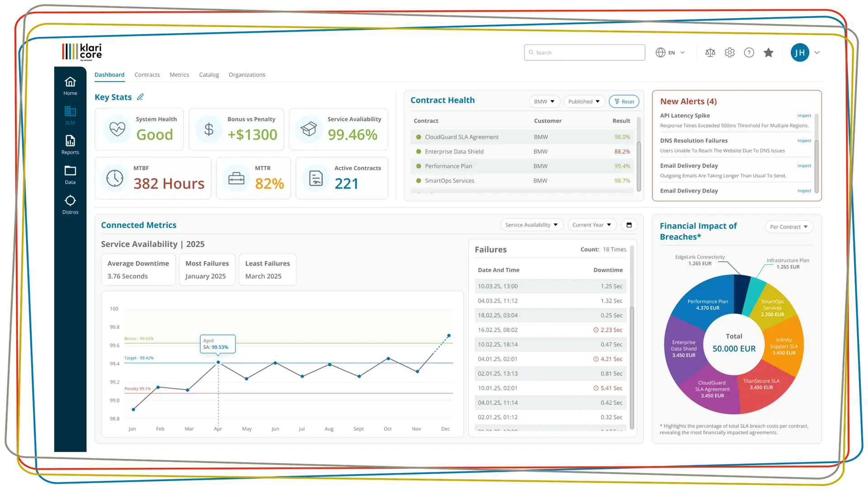Image resolution: width=868 pixels, height=490 pixels.
Task: Click the SmartOps Services pie slice
Action: click(773, 307)
